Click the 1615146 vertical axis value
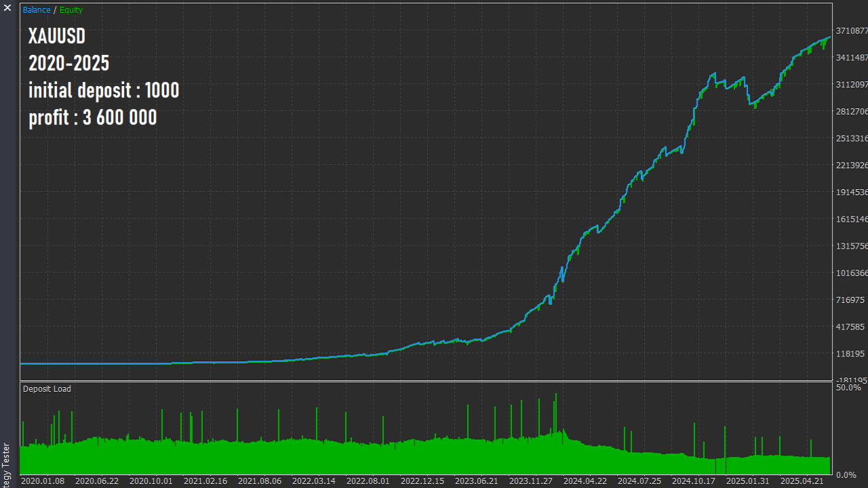 852,220
